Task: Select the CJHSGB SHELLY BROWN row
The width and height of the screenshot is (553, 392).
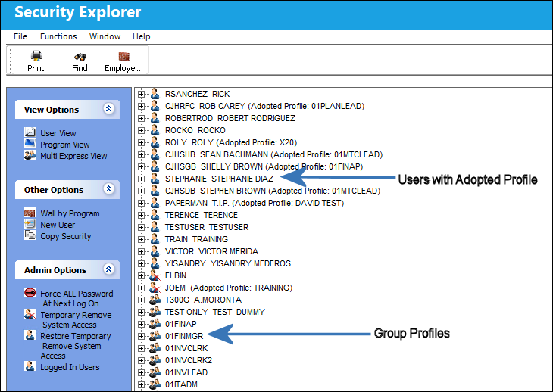Action: point(264,166)
